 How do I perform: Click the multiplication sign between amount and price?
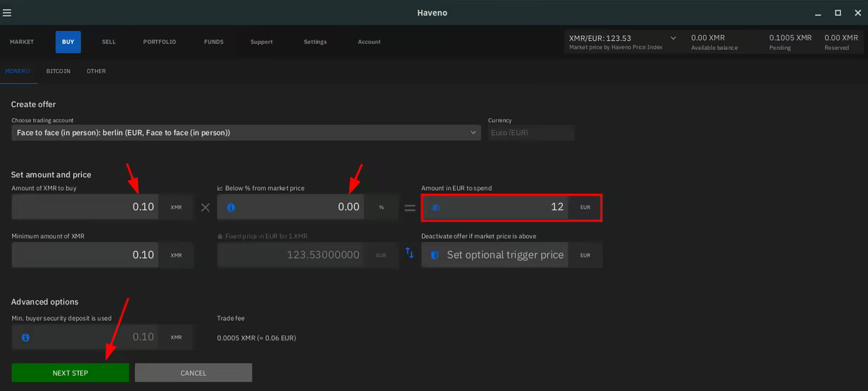pyautogui.click(x=205, y=207)
